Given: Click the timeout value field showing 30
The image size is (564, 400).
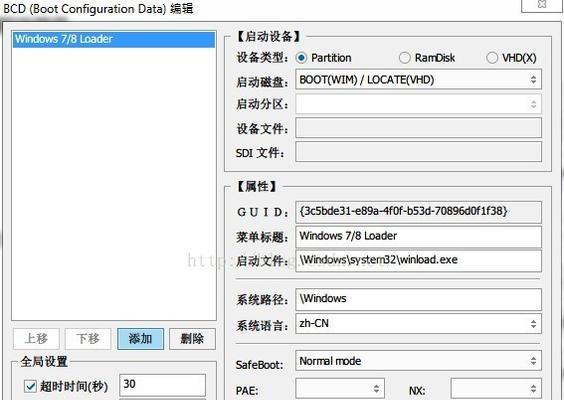Looking at the screenshot, I should coord(163,385).
